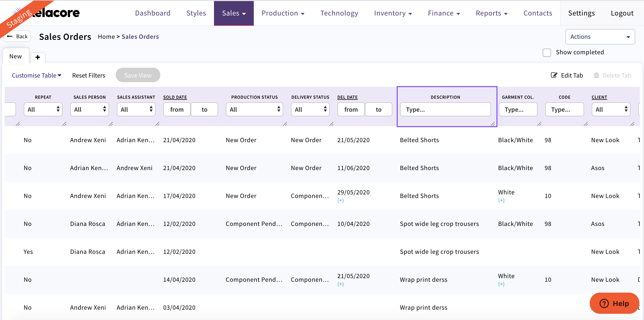Open the Inventory menu in the navigation bar
The height and width of the screenshot is (320, 644).
(x=393, y=13)
